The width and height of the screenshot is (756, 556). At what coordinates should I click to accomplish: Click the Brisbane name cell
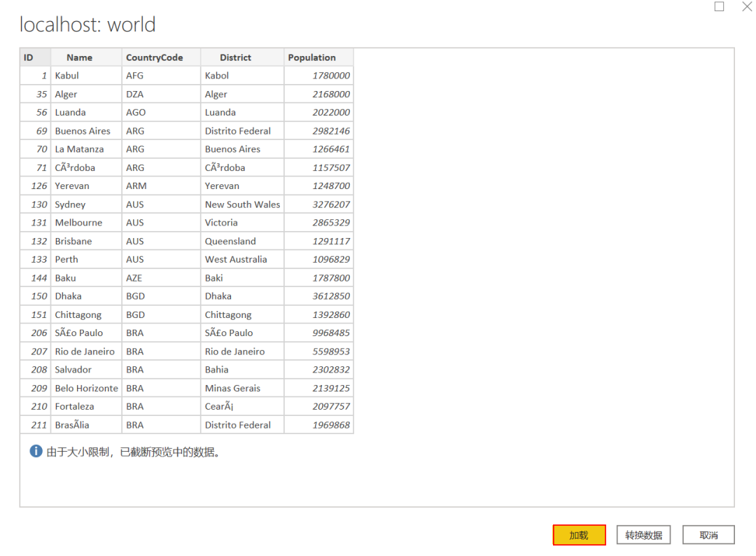click(86, 241)
